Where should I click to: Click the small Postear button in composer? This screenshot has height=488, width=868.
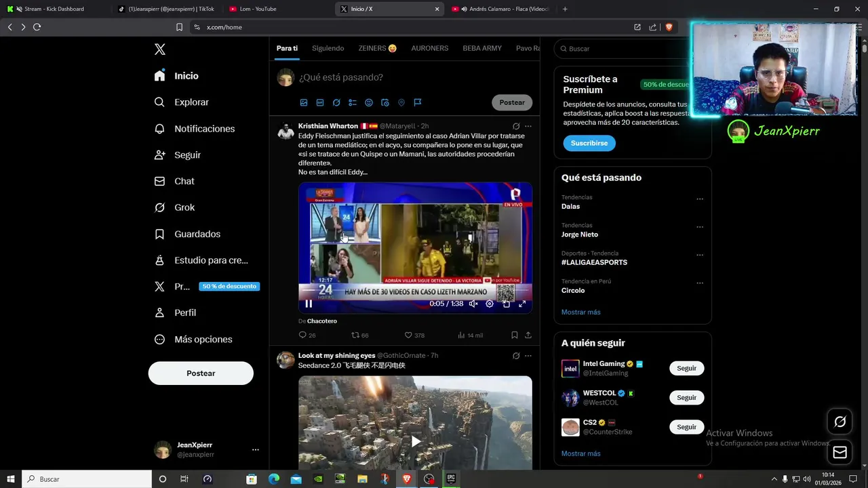point(512,102)
